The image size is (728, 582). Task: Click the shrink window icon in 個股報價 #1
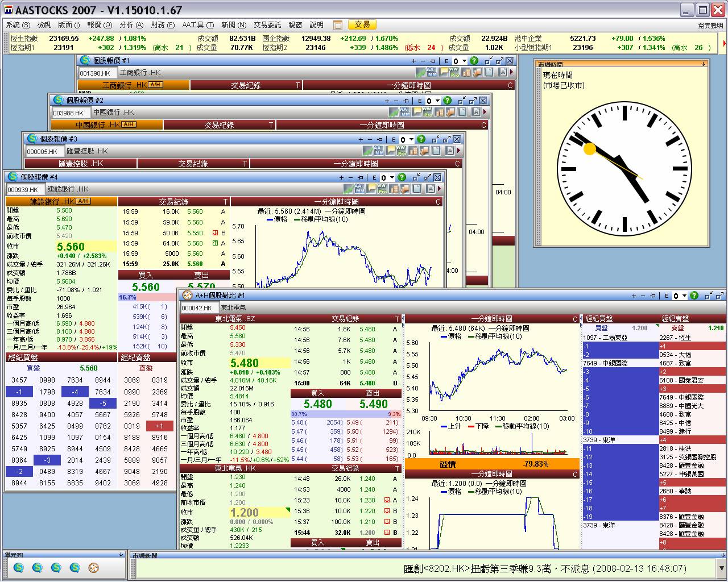[x=489, y=61]
